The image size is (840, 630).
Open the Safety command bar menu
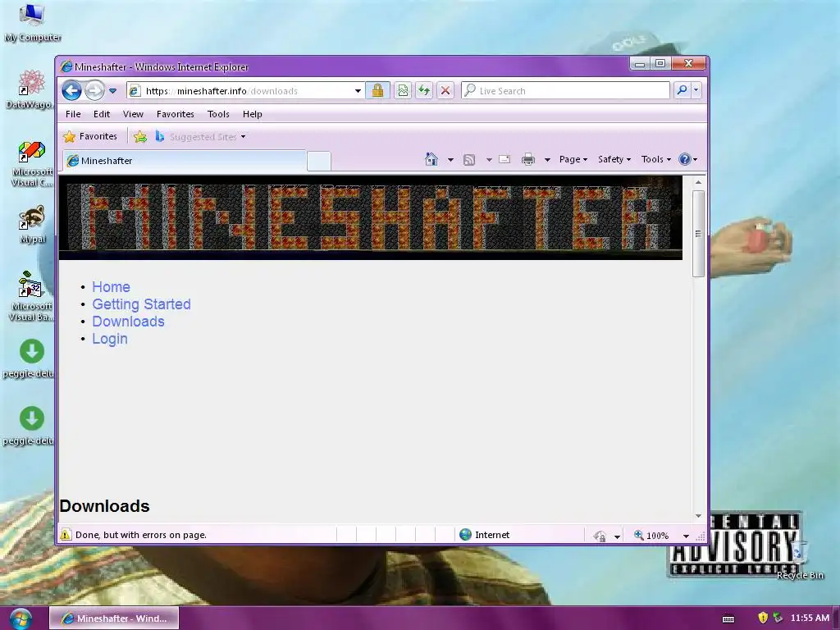614,159
